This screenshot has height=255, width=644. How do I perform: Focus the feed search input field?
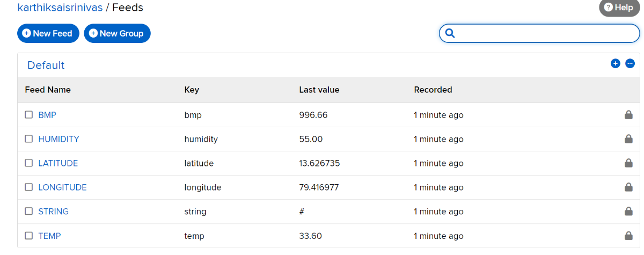coord(539,33)
